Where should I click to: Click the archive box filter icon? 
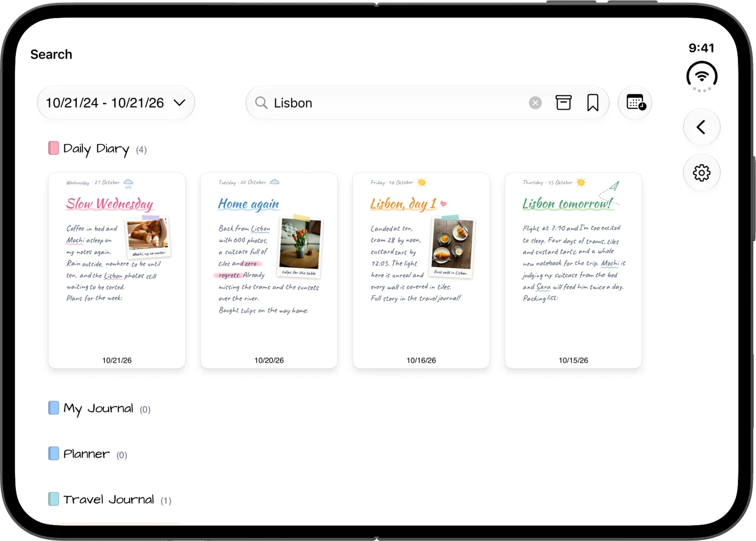point(563,103)
